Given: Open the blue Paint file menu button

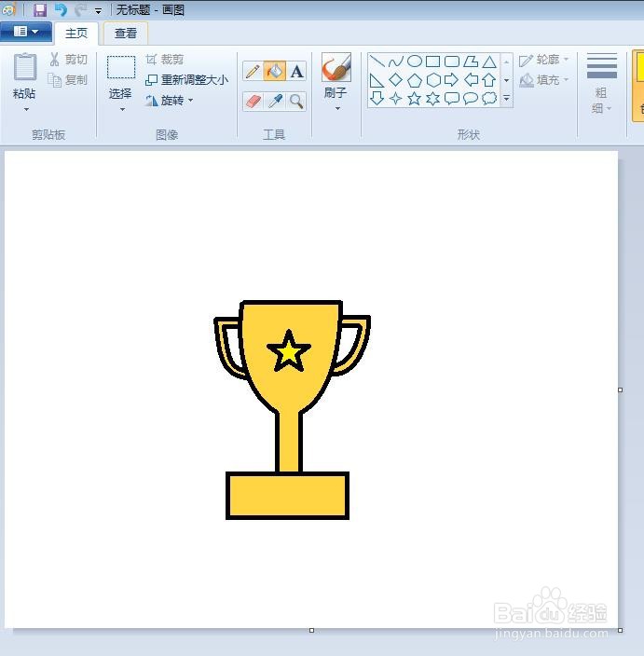Looking at the screenshot, I should click(x=26, y=32).
